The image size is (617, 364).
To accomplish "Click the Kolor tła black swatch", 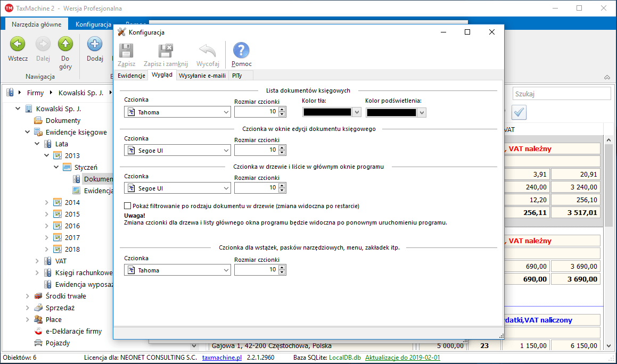I will coord(327,112).
